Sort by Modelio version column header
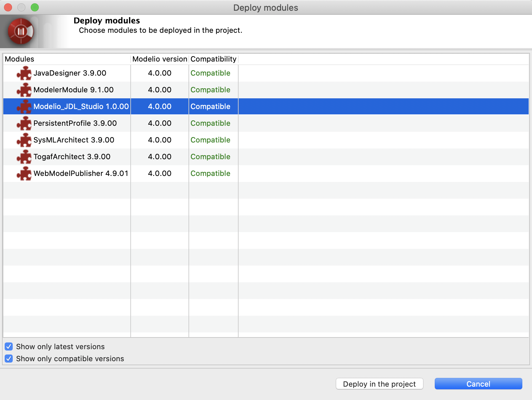Screen dimensions: 532x400 [160, 59]
